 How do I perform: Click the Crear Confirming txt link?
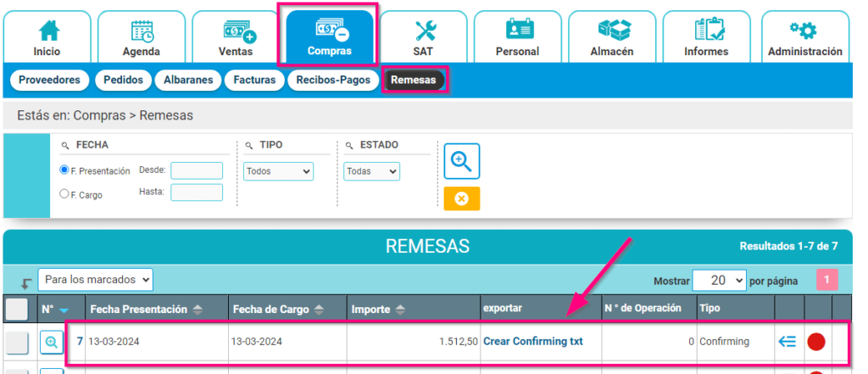coord(533,341)
